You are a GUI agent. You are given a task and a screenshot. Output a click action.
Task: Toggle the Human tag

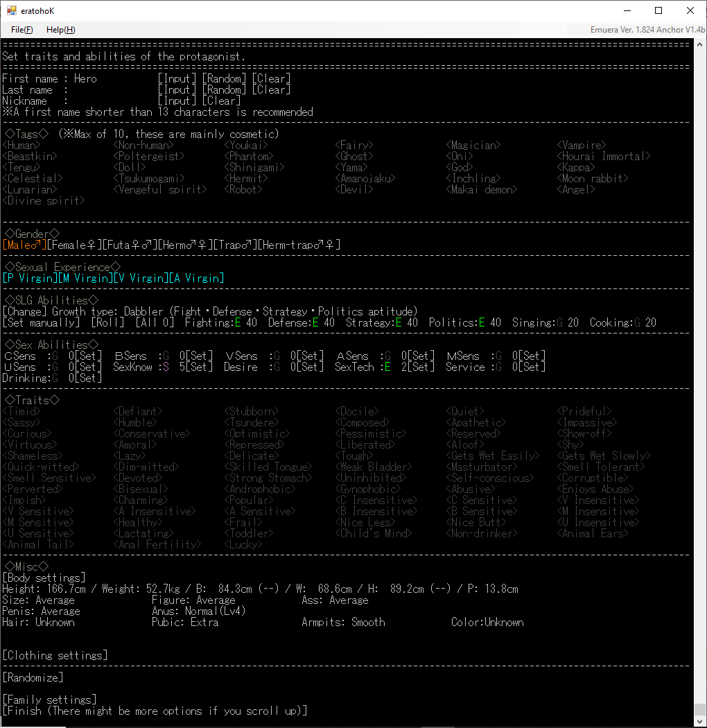click(21, 146)
